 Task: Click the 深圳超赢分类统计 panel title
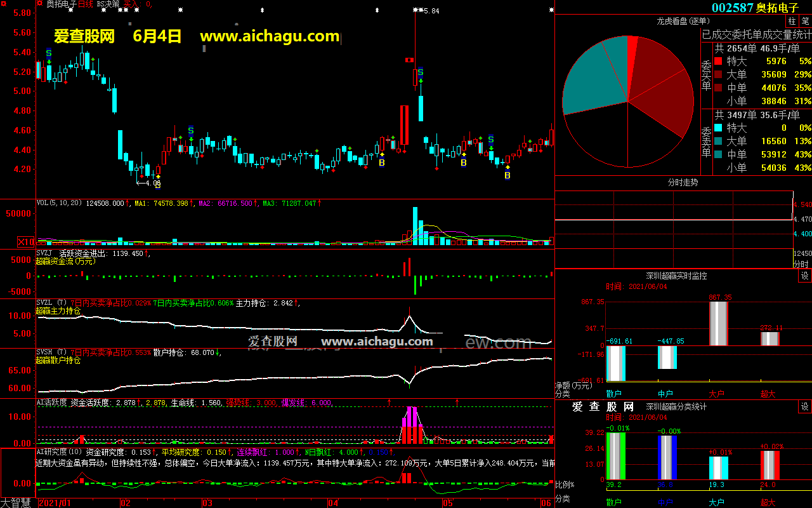pos(676,406)
